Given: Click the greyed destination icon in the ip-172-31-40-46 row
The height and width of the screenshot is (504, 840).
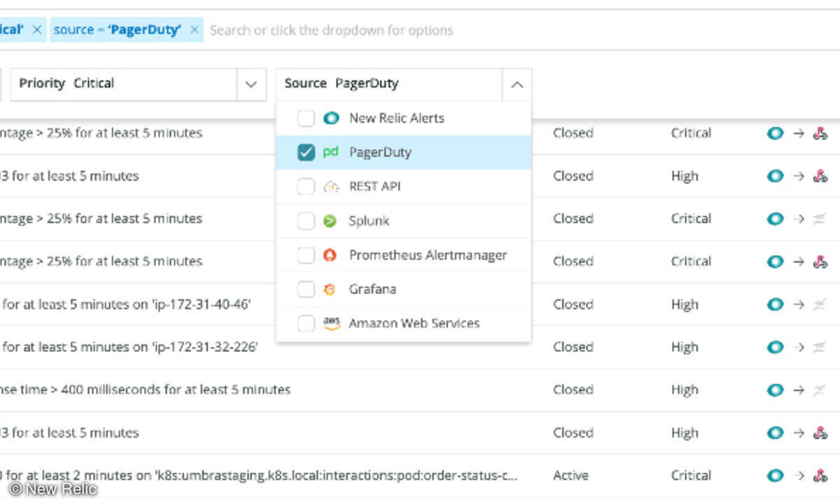Looking at the screenshot, I should (x=820, y=304).
